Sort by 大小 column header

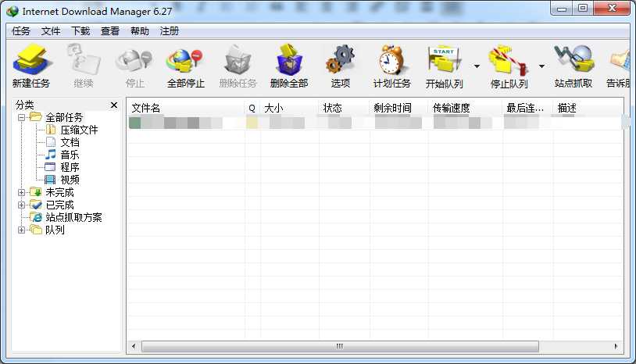tap(289, 108)
